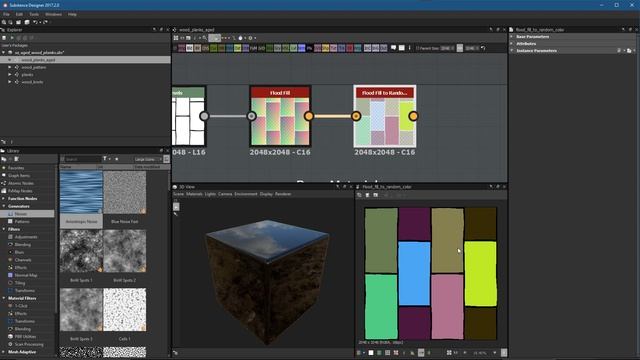The height and width of the screenshot is (360, 640).
Task: Toggle the size link button between 2048 fields
Action: tap(460, 48)
